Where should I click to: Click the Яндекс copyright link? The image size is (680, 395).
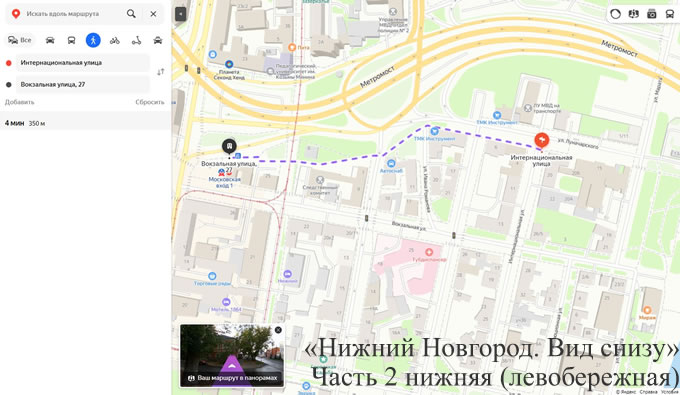click(626, 392)
